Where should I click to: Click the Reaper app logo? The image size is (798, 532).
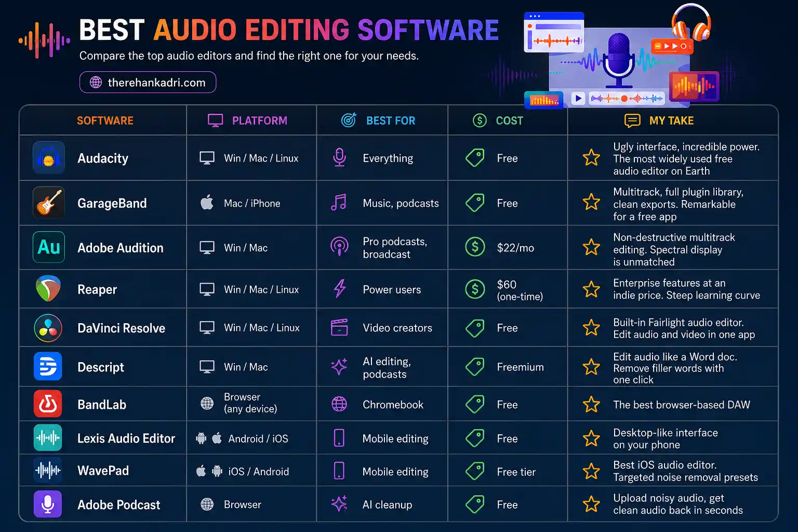click(x=48, y=289)
